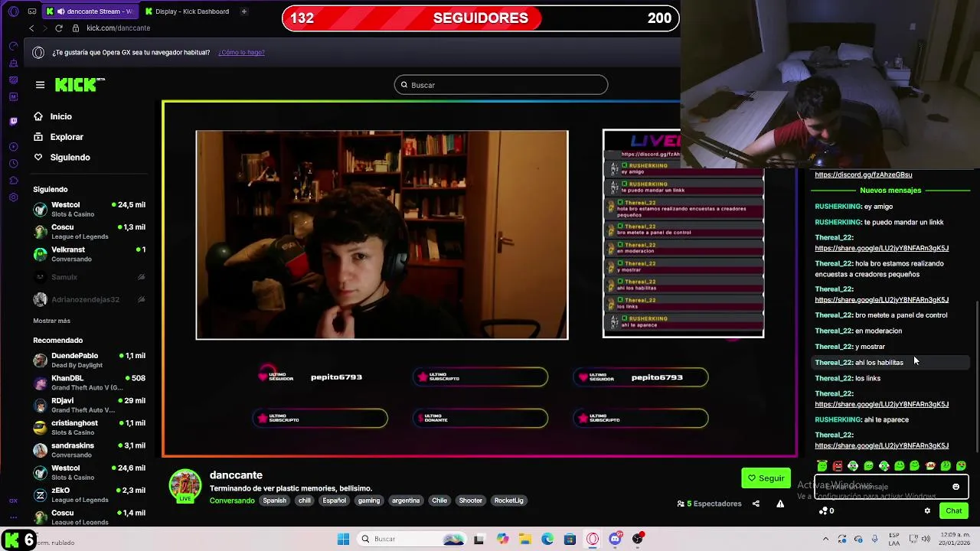Jump to Nuevos mensajes in chat
The image size is (980, 551).
[890, 191]
